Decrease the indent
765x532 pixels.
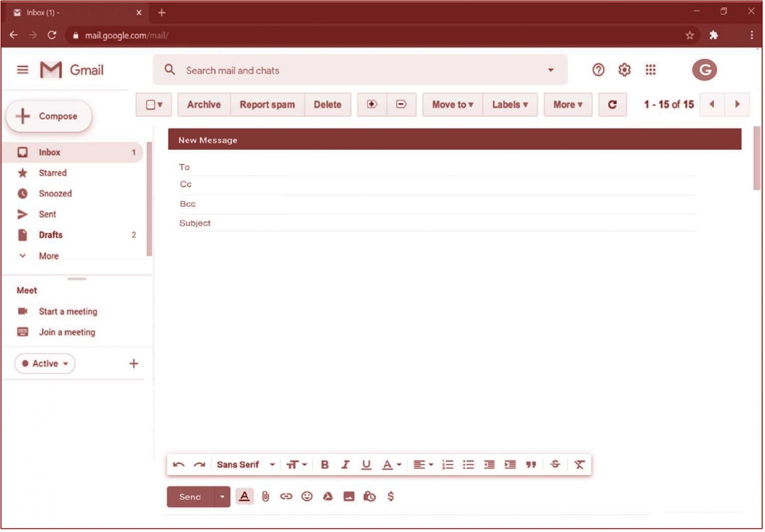point(489,465)
